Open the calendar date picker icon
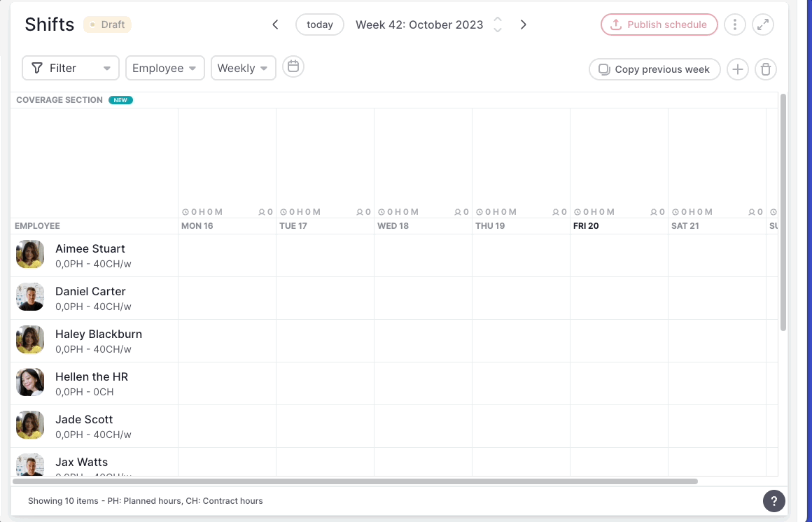 click(x=293, y=67)
